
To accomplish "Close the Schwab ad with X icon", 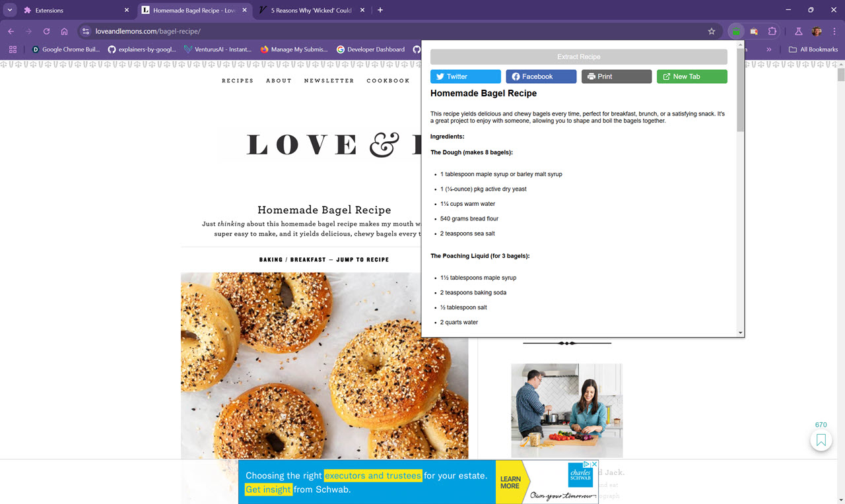I will click(x=593, y=464).
